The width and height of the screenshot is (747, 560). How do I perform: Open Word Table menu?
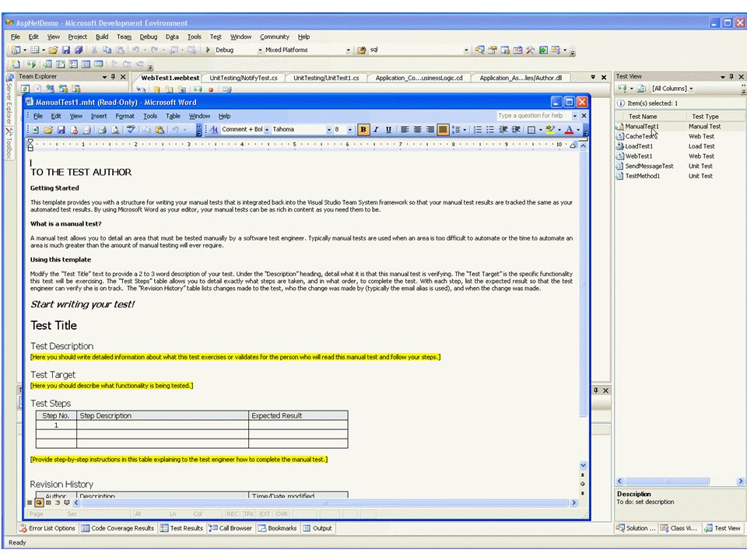pos(173,116)
